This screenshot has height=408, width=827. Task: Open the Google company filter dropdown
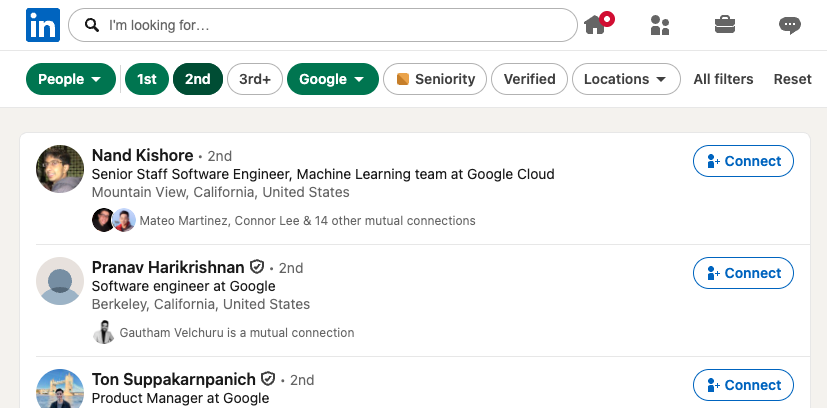tap(333, 79)
